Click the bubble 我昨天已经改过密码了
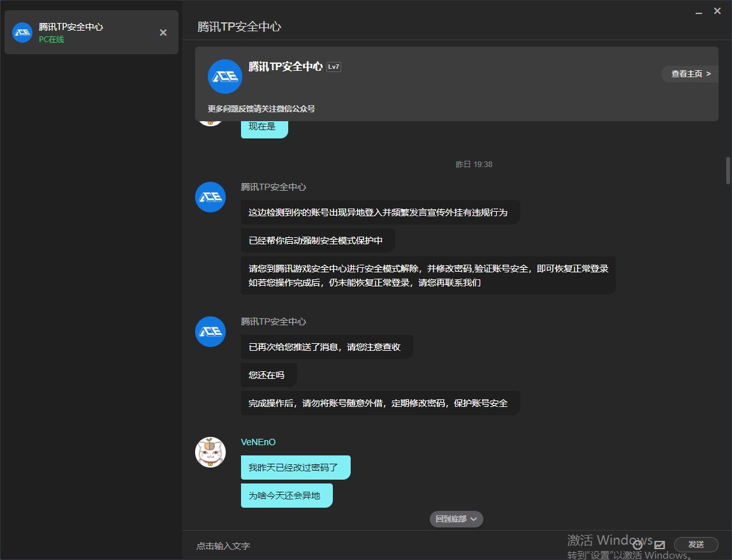 [x=295, y=468]
